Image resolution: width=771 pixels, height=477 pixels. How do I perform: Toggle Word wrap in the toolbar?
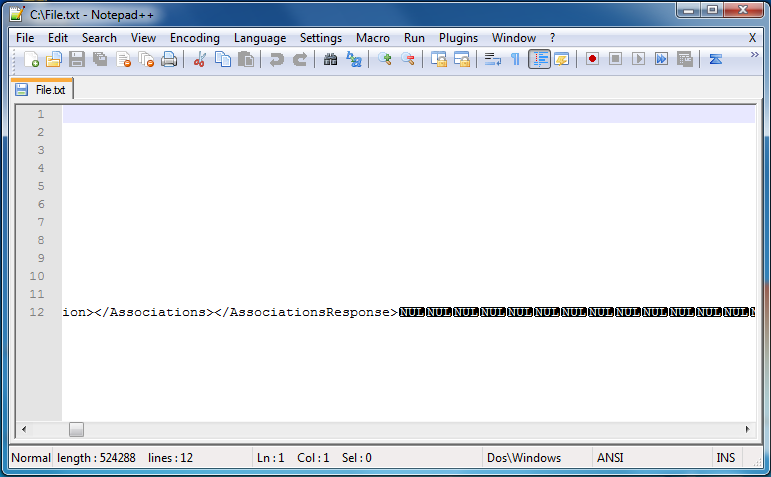point(492,60)
